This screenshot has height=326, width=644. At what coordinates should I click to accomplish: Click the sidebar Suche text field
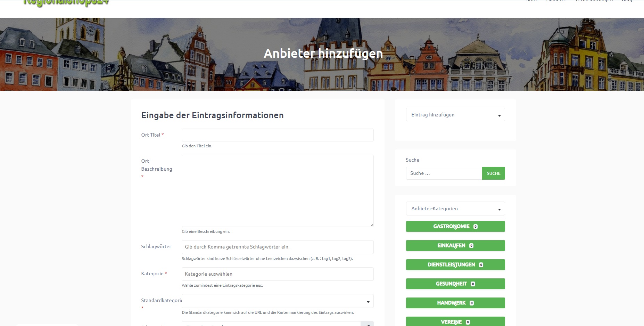click(x=444, y=173)
